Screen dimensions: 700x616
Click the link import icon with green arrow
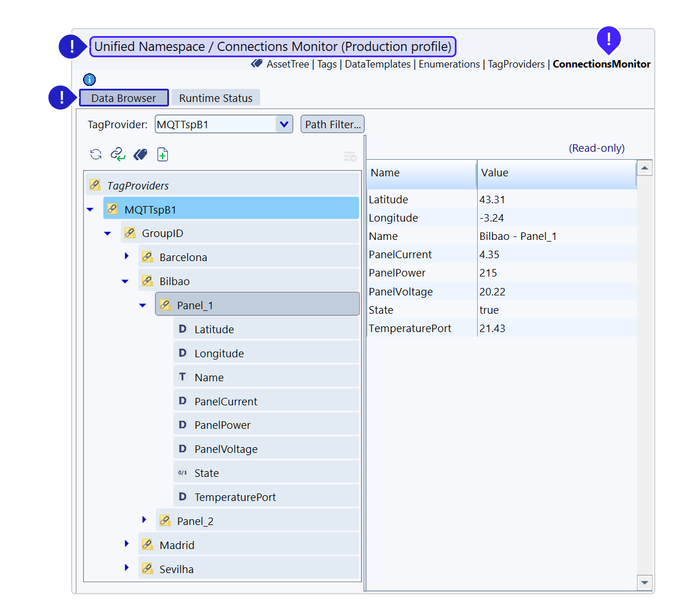pyautogui.click(x=118, y=155)
